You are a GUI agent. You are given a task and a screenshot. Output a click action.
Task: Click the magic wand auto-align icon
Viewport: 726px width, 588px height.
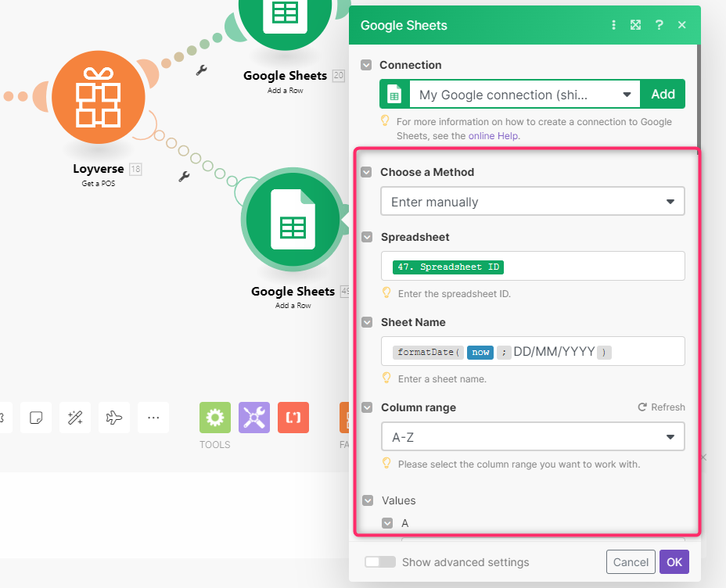pyautogui.click(x=75, y=418)
